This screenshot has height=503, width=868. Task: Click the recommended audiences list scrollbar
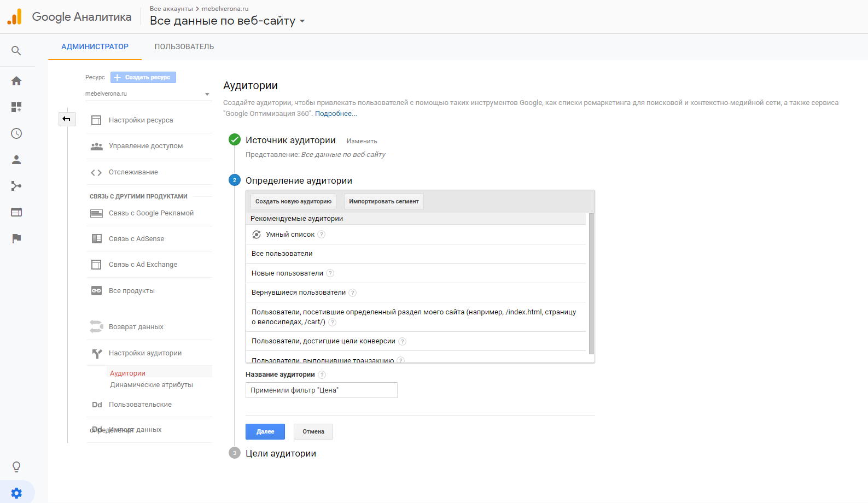591,283
